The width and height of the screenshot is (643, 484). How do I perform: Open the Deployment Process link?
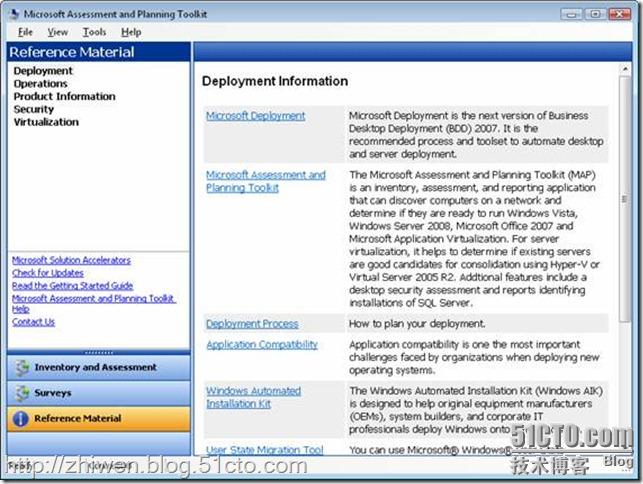(x=252, y=324)
